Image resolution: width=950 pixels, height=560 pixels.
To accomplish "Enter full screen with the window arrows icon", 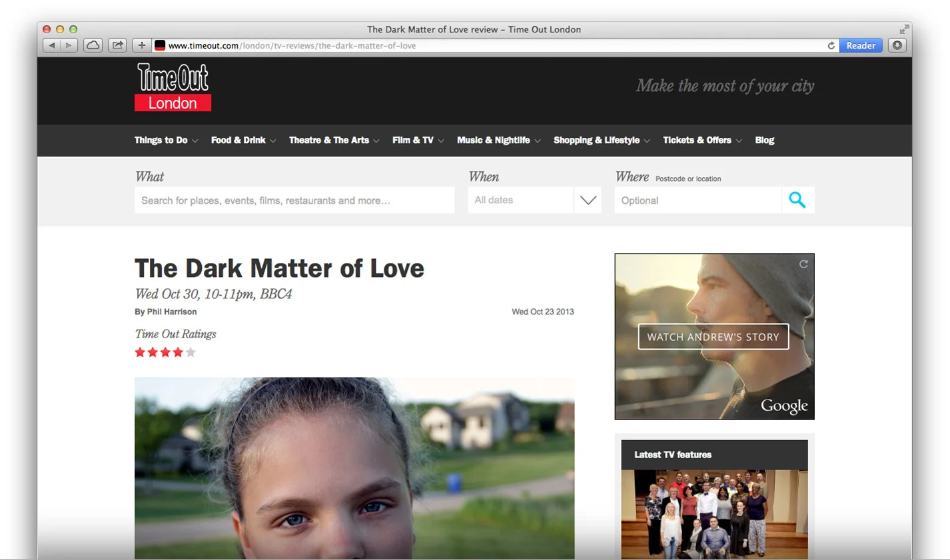I will [x=903, y=29].
